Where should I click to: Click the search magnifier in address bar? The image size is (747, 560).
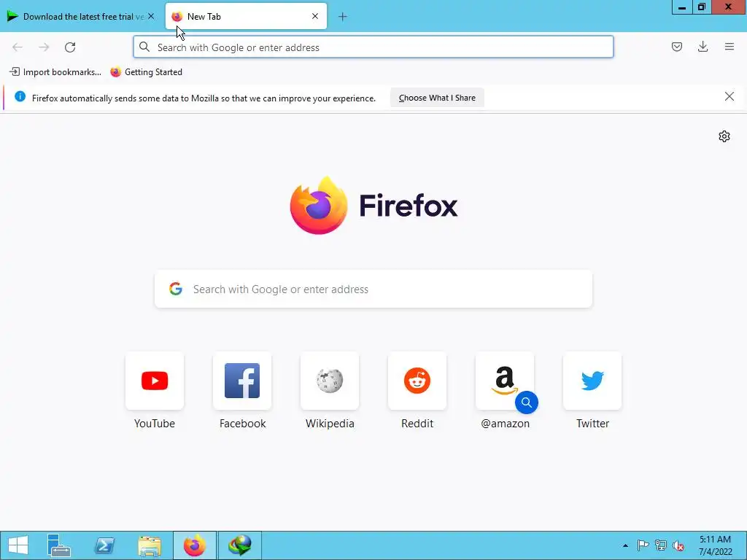click(144, 47)
